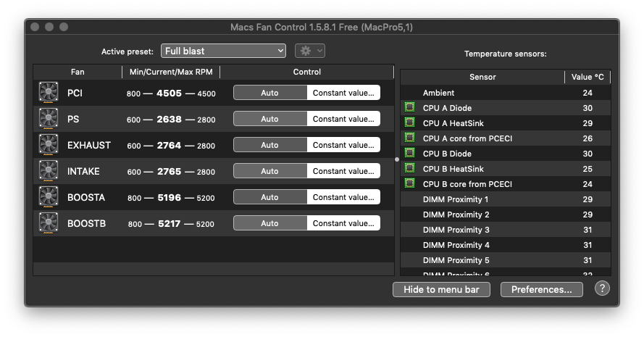Click the INTAKE fan icon
This screenshot has height=337, width=644.
pos(49,171)
